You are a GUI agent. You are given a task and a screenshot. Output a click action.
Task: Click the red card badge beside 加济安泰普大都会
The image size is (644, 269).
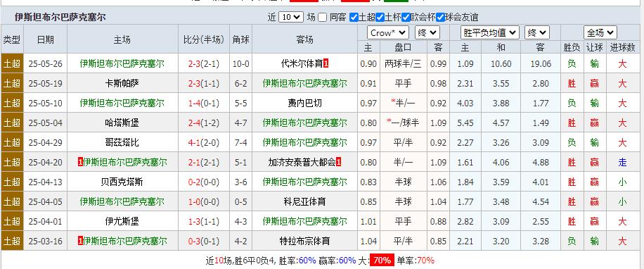(338, 163)
